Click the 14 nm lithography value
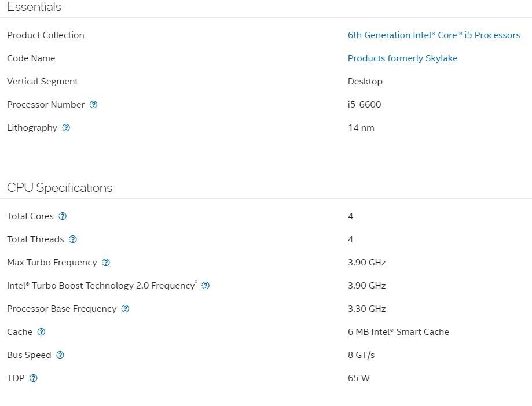This screenshot has width=532, height=406. point(361,128)
